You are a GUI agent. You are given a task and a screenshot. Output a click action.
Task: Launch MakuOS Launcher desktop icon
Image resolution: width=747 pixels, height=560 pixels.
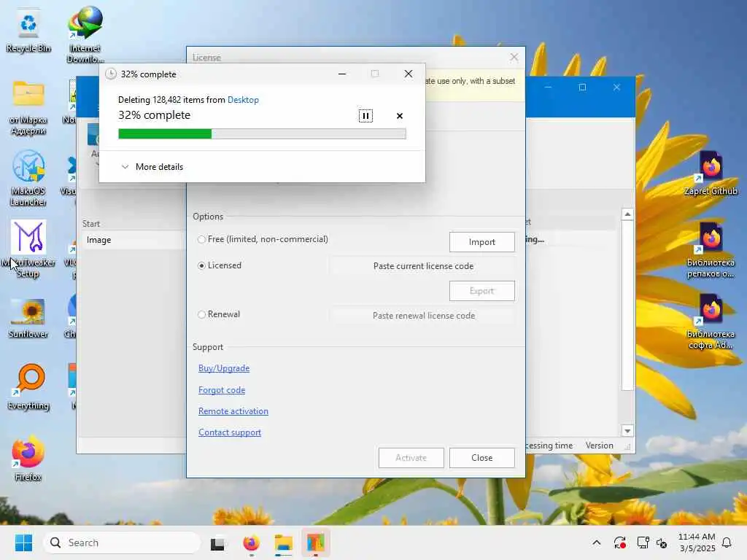point(28,178)
